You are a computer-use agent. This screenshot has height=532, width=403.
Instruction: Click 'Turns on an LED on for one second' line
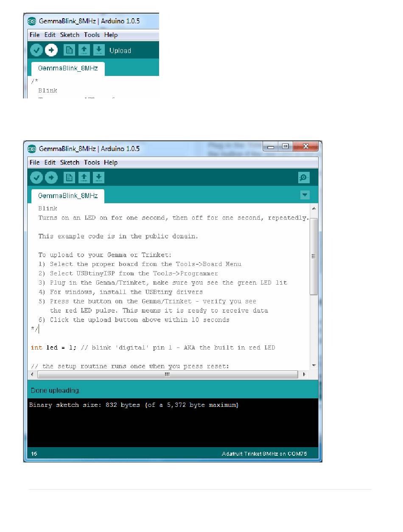tap(174, 218)
